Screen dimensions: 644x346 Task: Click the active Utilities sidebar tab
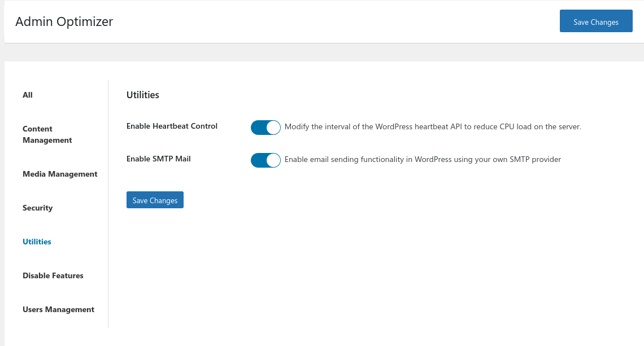(x=37, y=242)
